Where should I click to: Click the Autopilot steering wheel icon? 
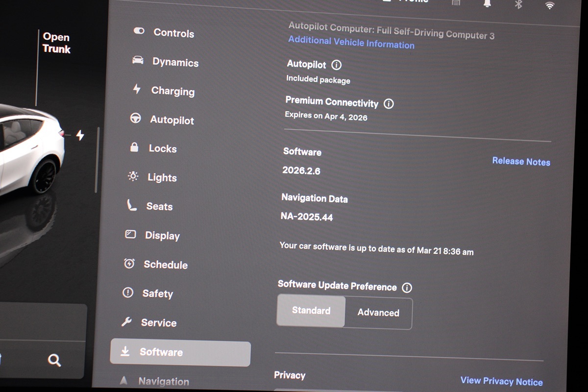pos(135,118)
